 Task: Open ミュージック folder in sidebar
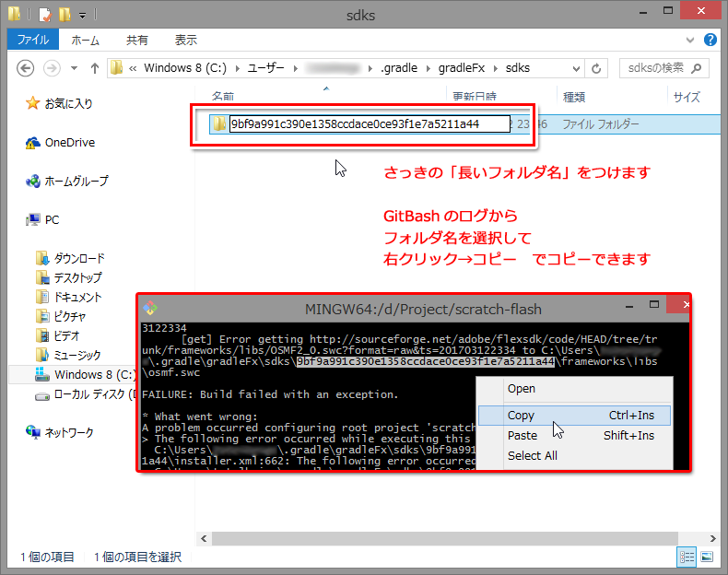pyautogui.click(x=77, y=355)
